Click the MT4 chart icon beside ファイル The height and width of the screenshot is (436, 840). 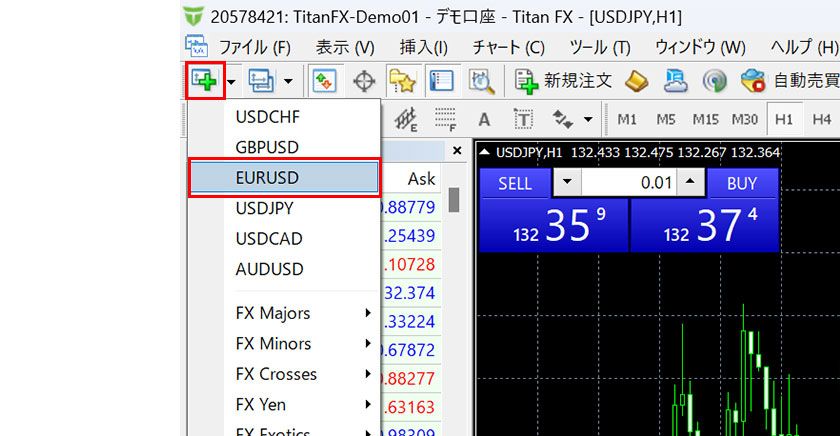pyautogui.click(x=196, y=47)
